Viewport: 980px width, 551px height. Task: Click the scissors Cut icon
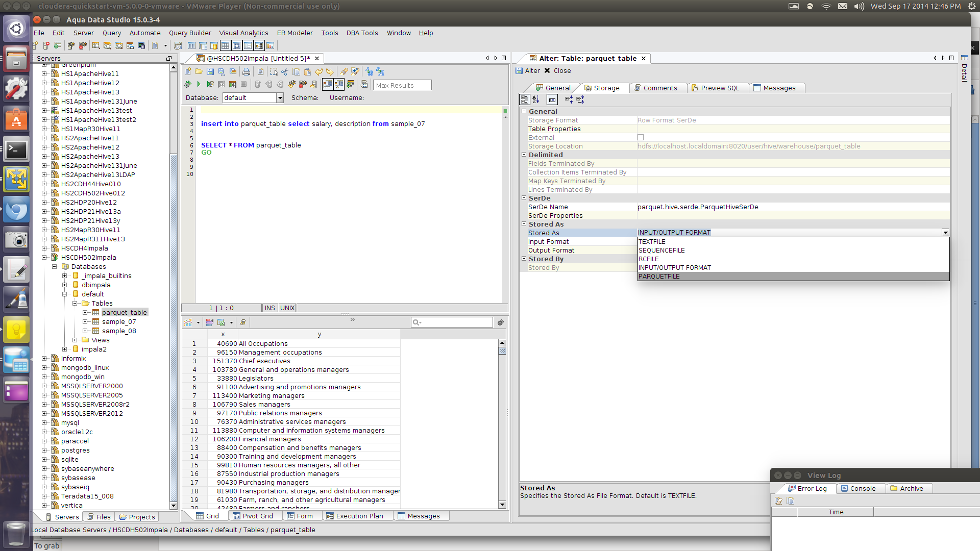285,72
